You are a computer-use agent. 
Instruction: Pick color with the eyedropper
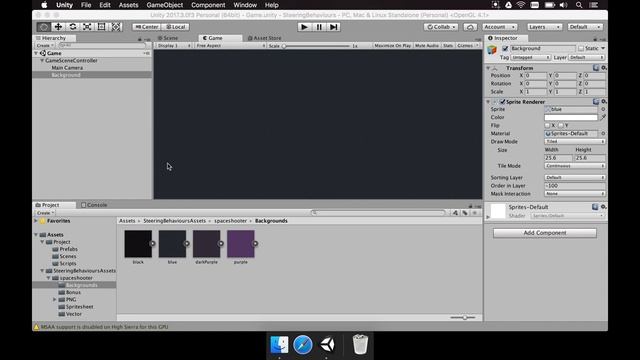tap(603, 117)
